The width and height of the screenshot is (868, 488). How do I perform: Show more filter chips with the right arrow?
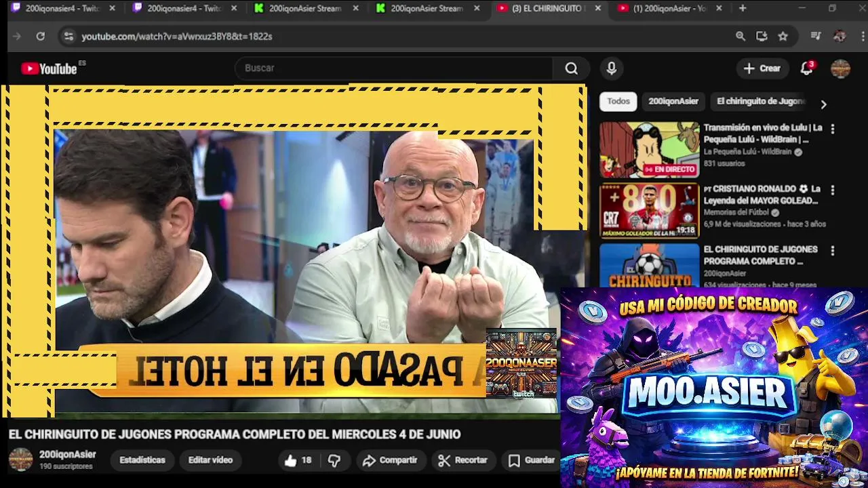(823, 104)
